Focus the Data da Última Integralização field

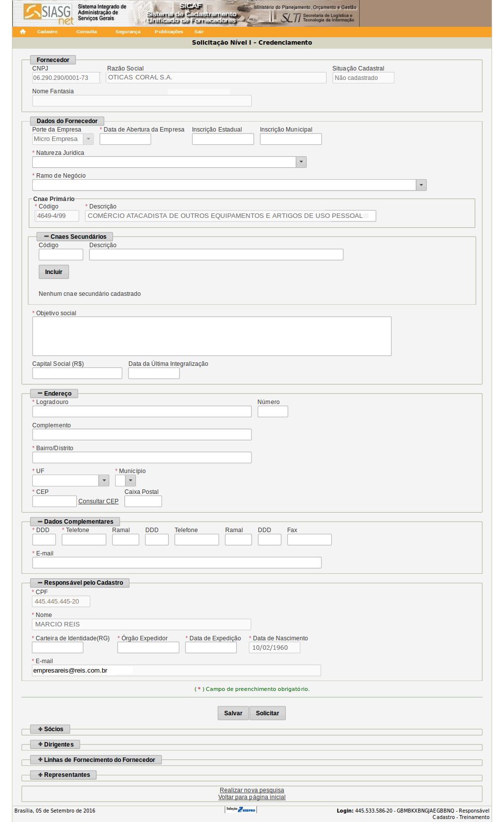click(154, 373)
